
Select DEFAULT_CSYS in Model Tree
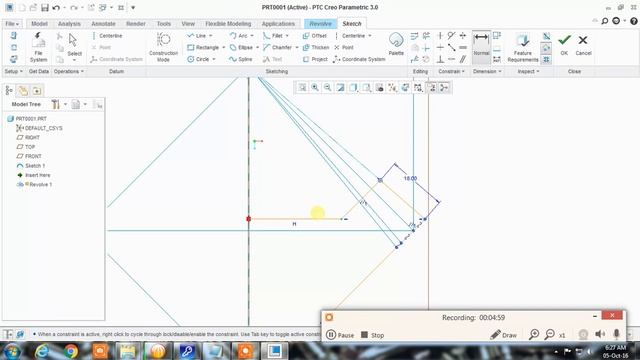[x=39, y=128]
